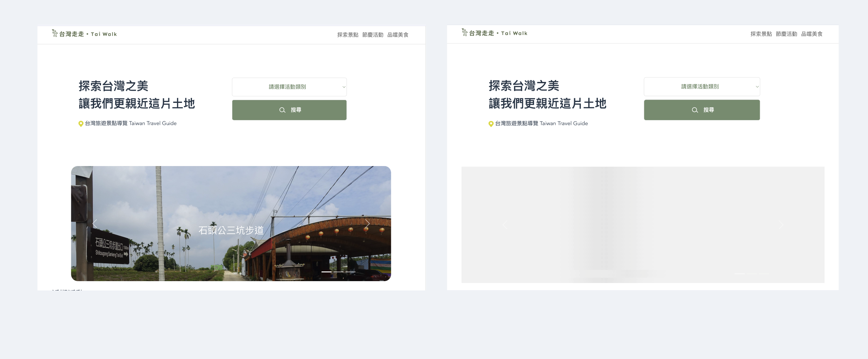The width and height of the screenshot is (868, 359).
Task: Click Tai Walk logo in left page
Action: pyautogui.click(x=84, y=34)
